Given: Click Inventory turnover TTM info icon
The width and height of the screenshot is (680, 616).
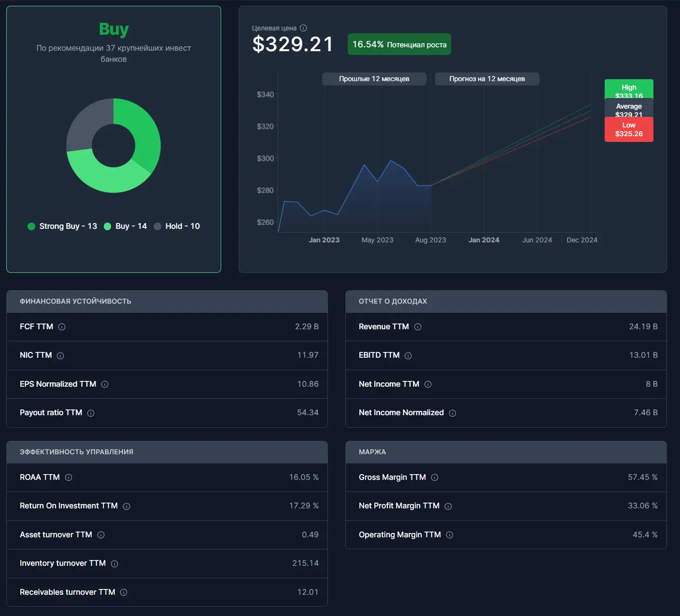Looking at the screenshot, I should pos(114,564).
